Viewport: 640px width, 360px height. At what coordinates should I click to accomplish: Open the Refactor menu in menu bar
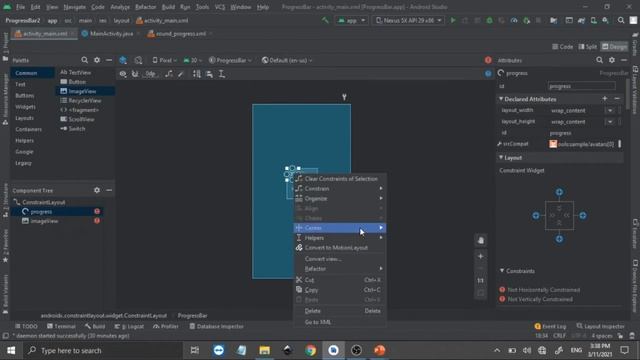pyautogui.click(x=145, y=7)
